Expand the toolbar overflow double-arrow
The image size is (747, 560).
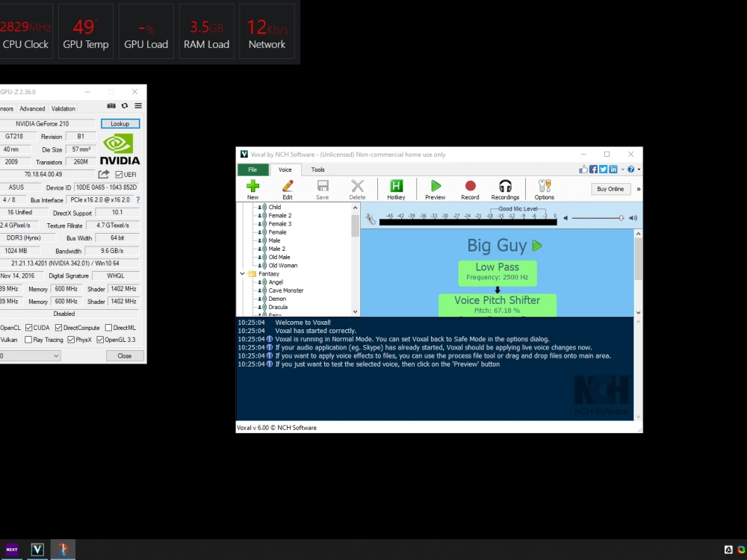[639, 189]
